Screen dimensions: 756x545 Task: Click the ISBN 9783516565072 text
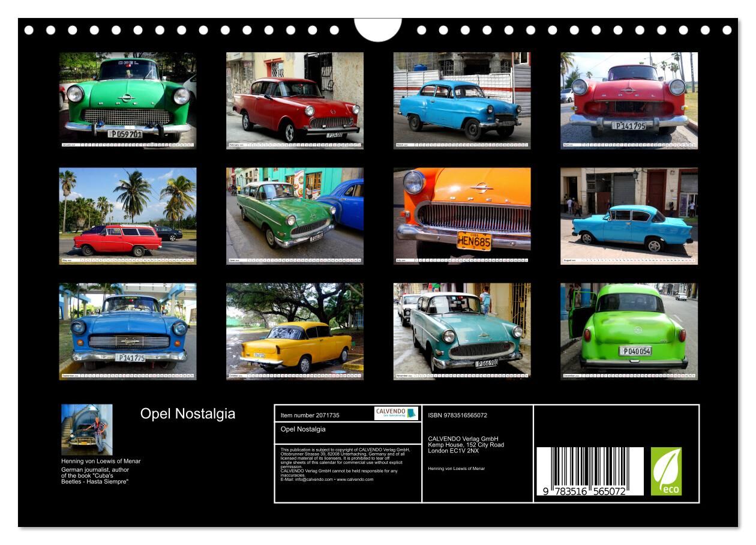[457, 415]
